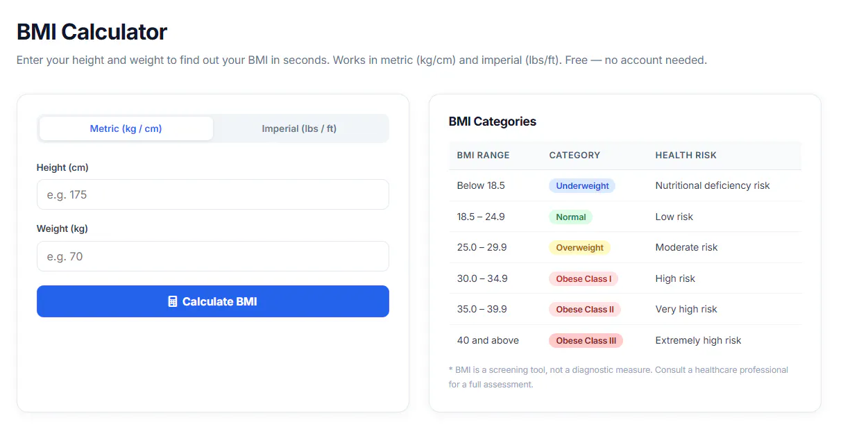Focus the Weight (kg) input field
The width and height of the screenshot is (868, 427).
[x=213, y=256]
